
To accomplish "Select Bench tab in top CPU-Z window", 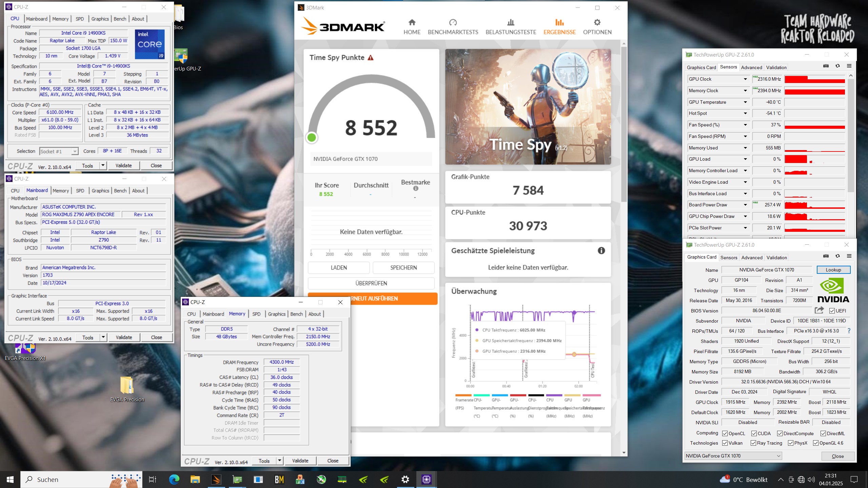I will [120, 19].
